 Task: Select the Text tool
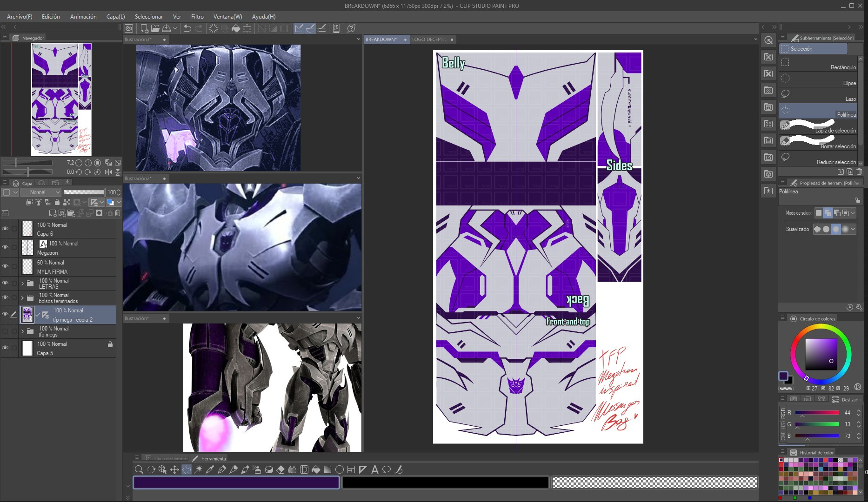374,469
